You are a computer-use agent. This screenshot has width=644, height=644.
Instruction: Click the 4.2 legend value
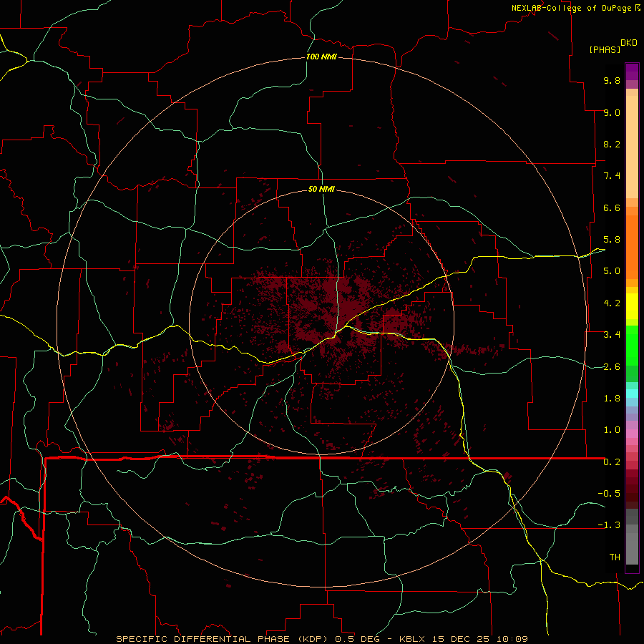pos(612,303)
